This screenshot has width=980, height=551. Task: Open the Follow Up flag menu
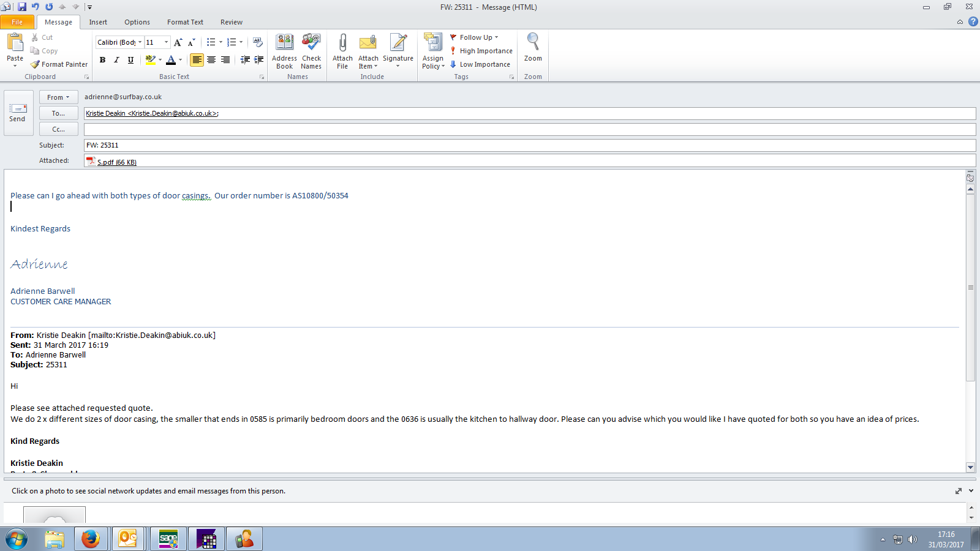pyautogui.click(x=475, y=37)
